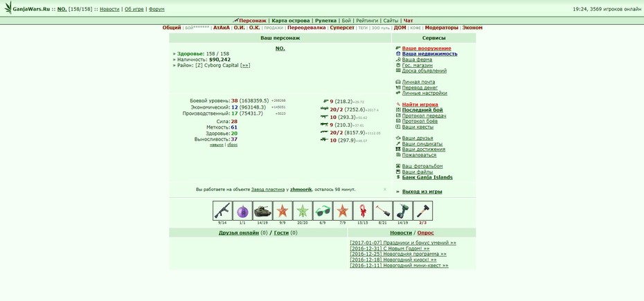This screenshot has height=301, width=644.
Task: Click the red star item with 7/9
Action: pyautogui.click(x=343, y=210)
